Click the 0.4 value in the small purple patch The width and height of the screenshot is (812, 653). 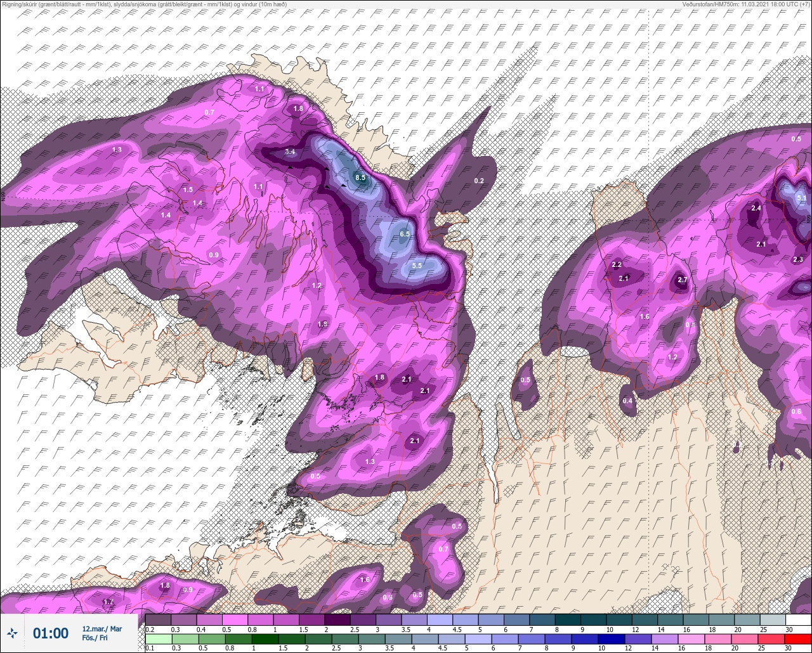point(627,401)
